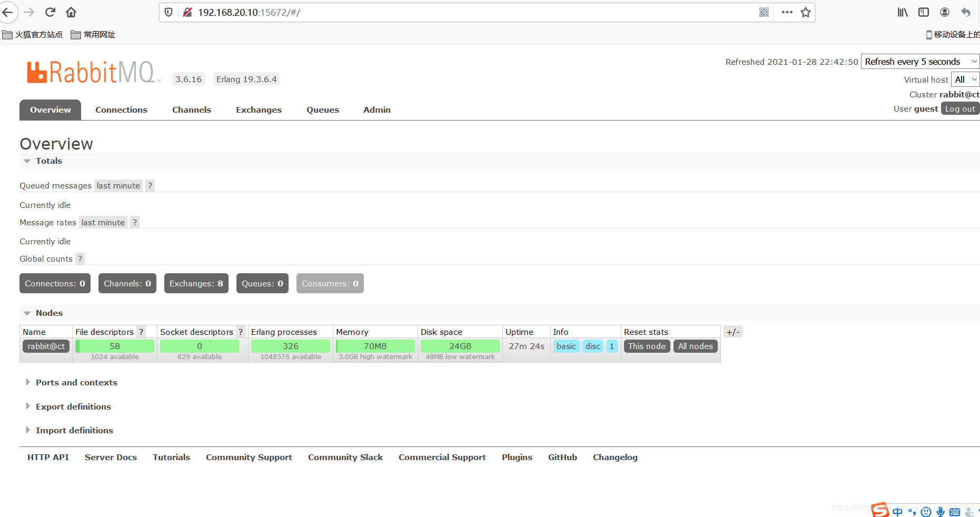Click the Sogou input method S icon

[880, 510]
